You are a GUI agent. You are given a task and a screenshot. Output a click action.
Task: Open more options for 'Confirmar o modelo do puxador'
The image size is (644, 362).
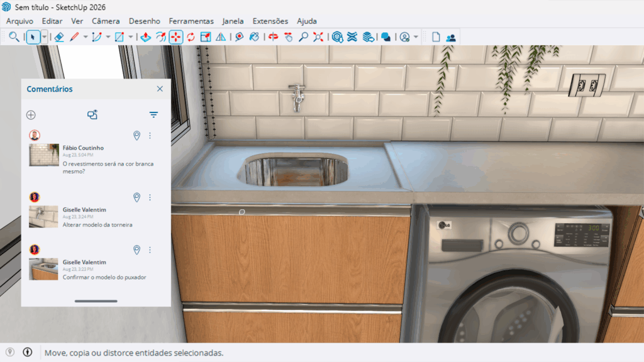pos(150,250)
